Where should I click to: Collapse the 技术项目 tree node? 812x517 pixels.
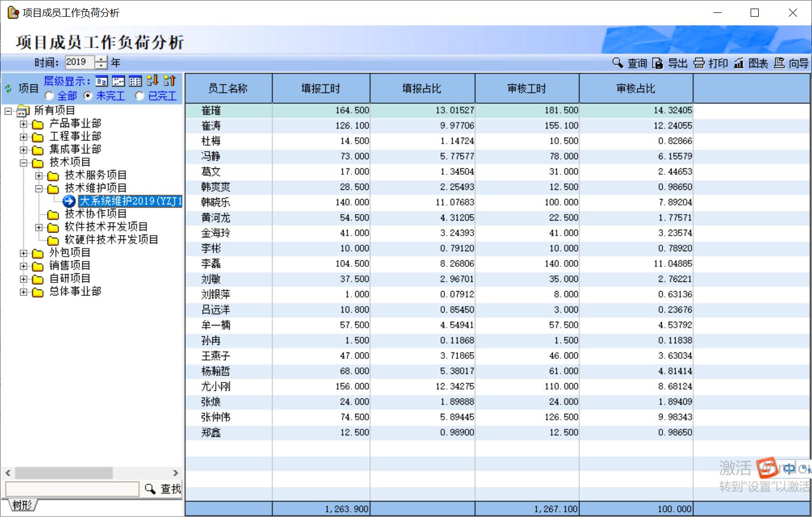pos(24,163)
